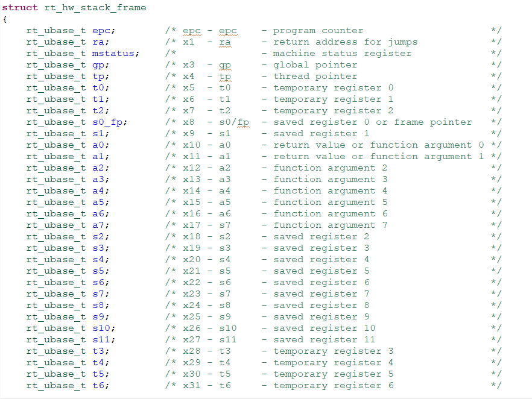Image resolution: width=532 pixels, height=399 pixels.
Task: Click the x26 register label
Action: click(x=192, y=328)
